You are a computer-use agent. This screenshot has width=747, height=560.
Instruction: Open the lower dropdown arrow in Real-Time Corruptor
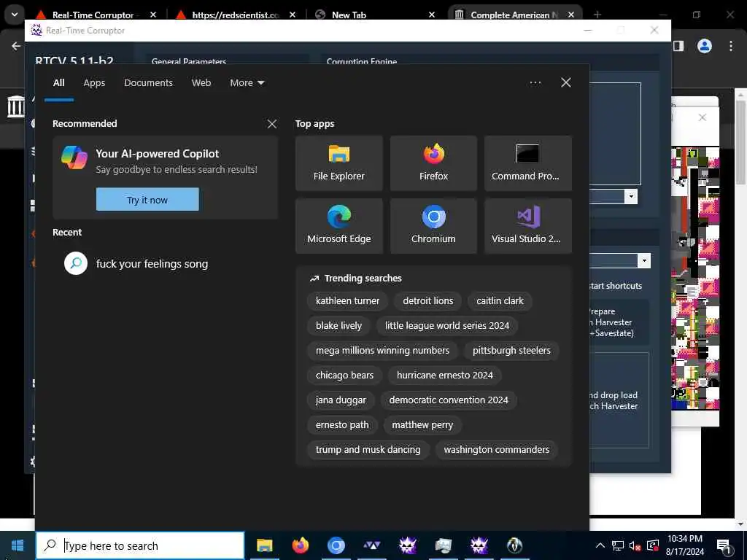[644, 260]
